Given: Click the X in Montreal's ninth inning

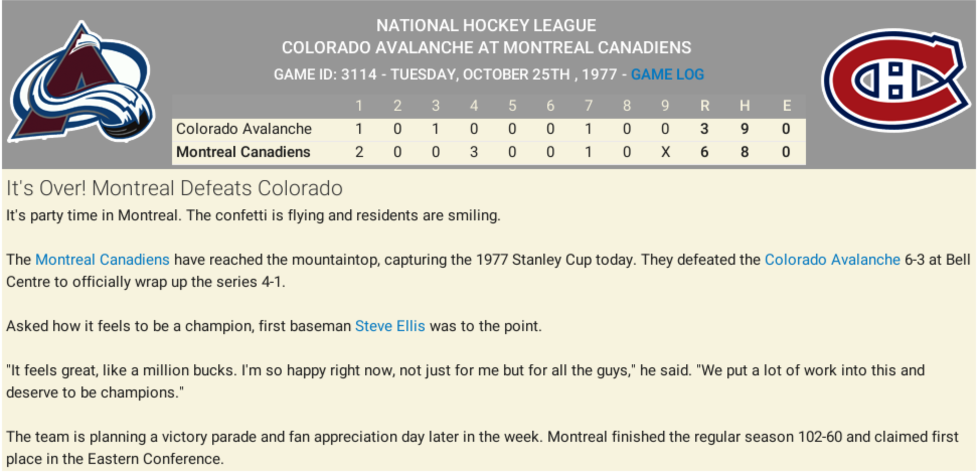Looking at the screenshot, I should [x=665, y=152].
